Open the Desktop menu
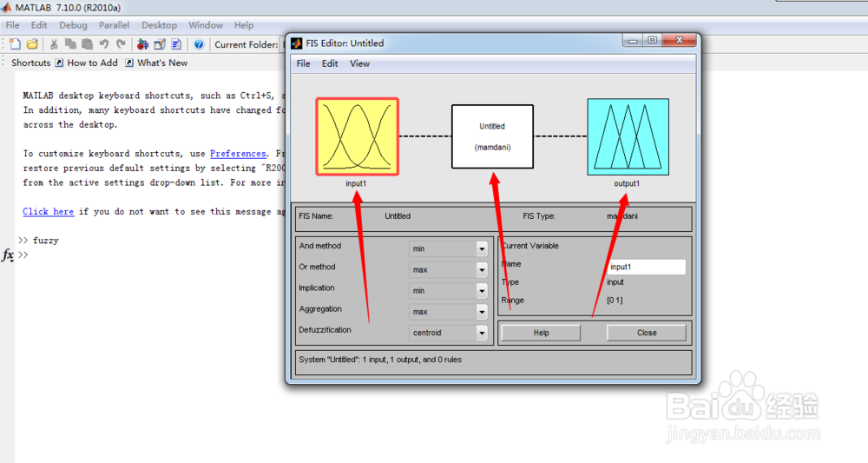 (x=159, y=25)
